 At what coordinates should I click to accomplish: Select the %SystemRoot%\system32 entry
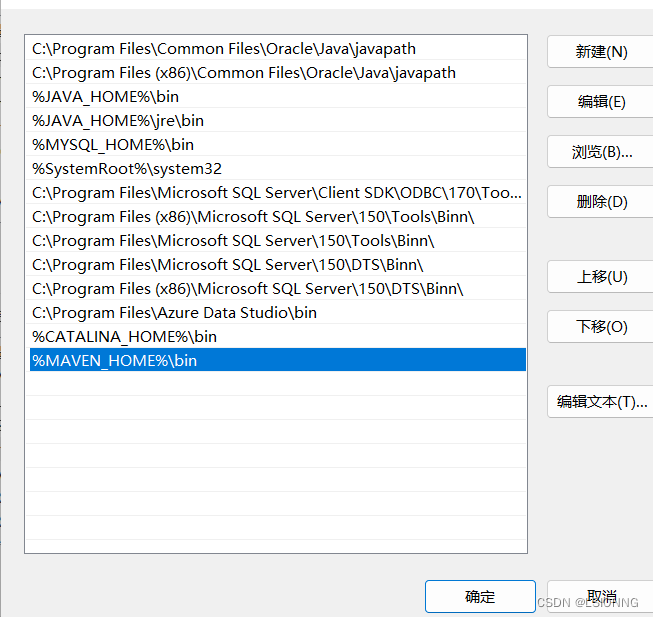pyautogui.click(x=278, y=169)
